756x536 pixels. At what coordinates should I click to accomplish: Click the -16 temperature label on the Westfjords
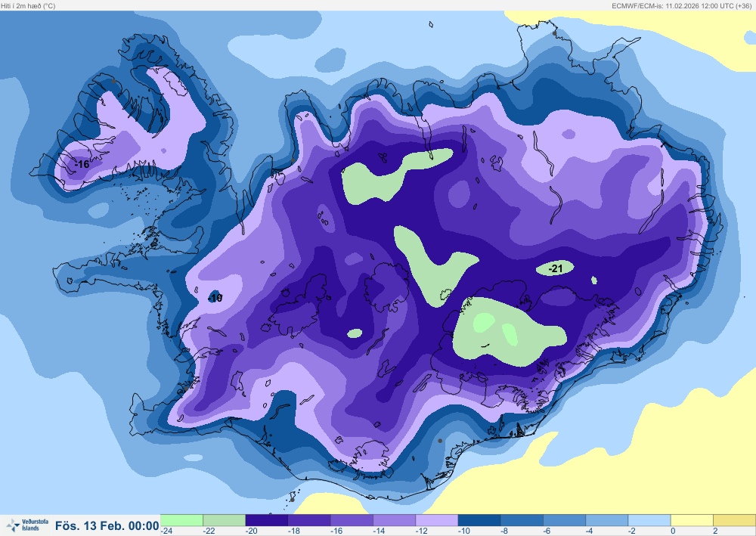tap(82, 164)
